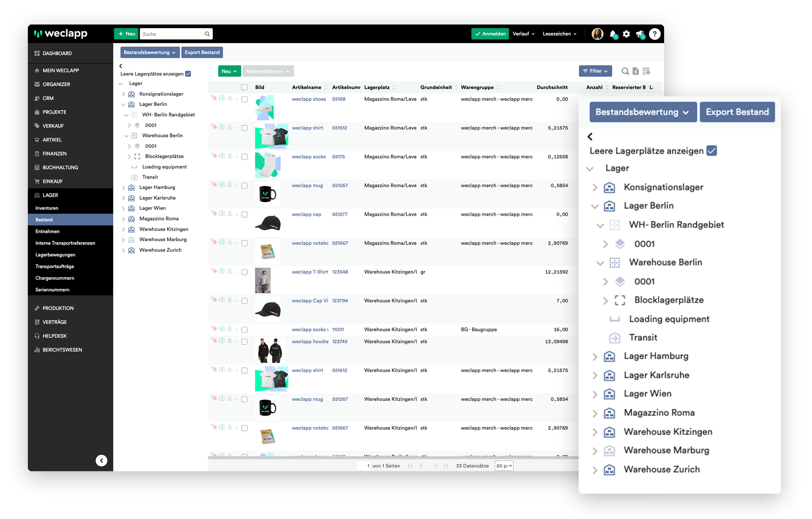Click the Helpdesk headset icon
812x519 pixels.
point(37,336)
